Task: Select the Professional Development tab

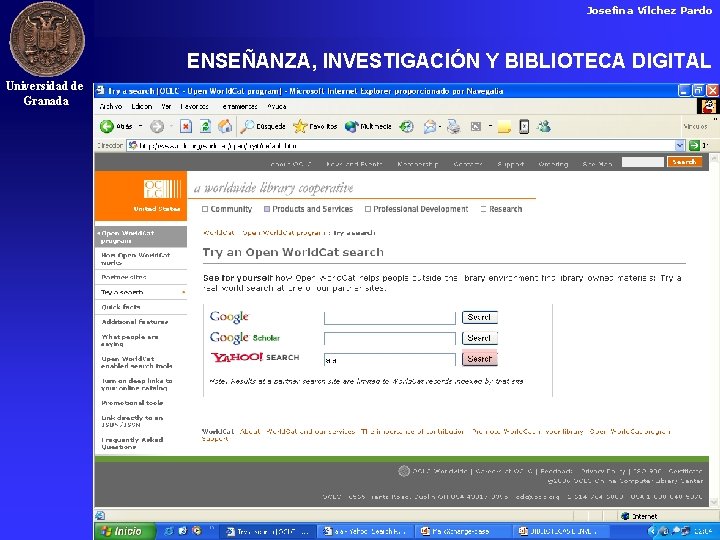Action: (x=416, y=209)
